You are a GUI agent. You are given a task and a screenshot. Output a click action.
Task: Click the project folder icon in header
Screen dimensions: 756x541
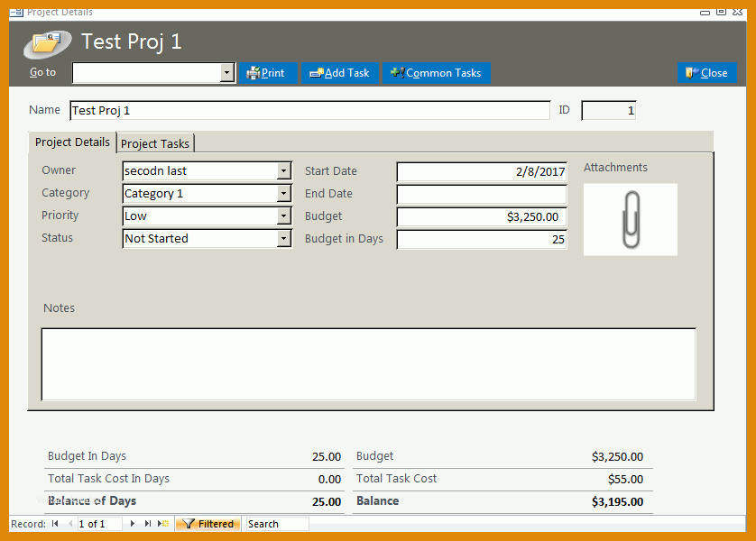coord(47,43)
